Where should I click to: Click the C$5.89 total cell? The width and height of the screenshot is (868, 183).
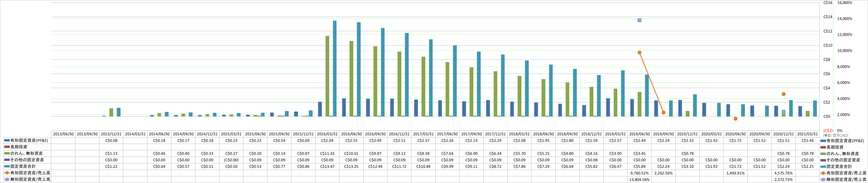[640, 167]
